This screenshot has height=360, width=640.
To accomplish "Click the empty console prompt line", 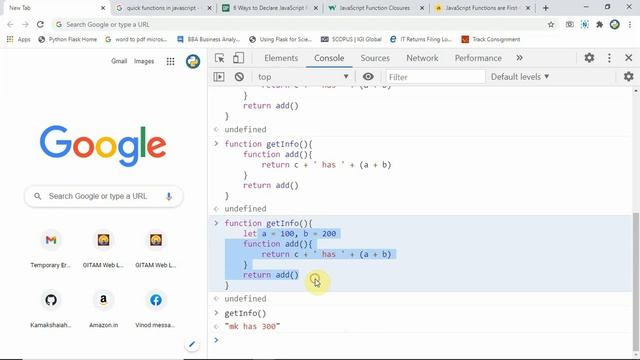I will pyautogui.click(x=420, y=340).
